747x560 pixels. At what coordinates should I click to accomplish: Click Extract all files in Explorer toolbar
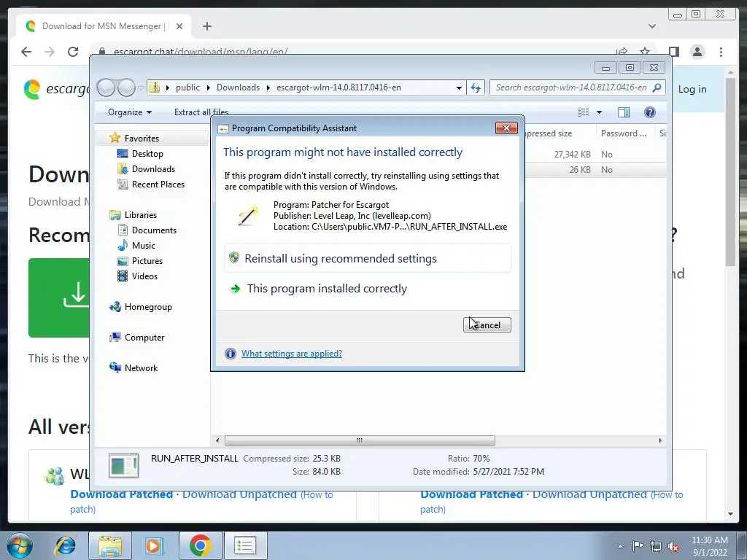[201, 112]
